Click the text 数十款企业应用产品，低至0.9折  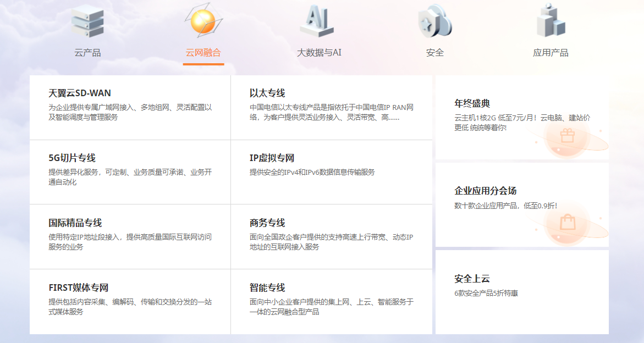pos(506,206)
